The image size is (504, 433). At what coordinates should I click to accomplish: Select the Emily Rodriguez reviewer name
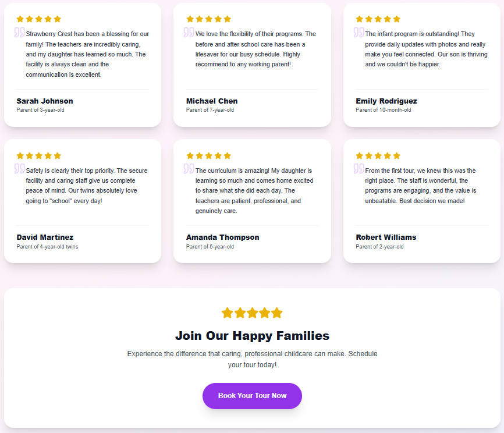(386, 101)
